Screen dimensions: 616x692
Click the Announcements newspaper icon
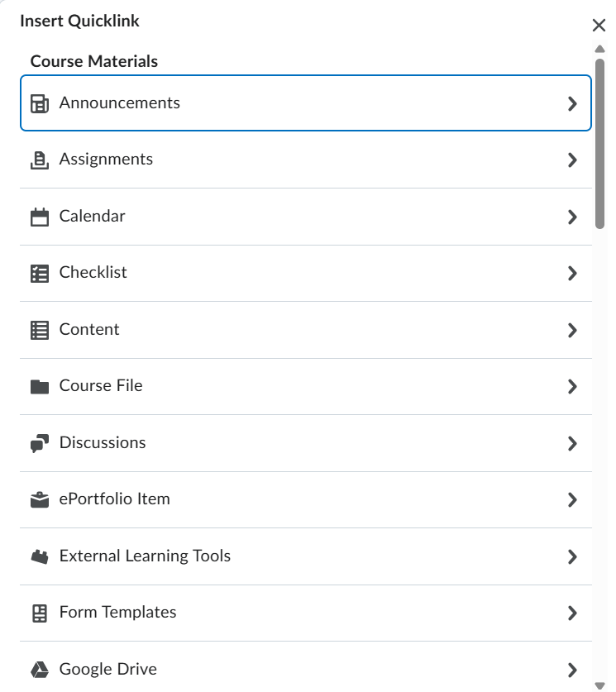tap(39, 104)
